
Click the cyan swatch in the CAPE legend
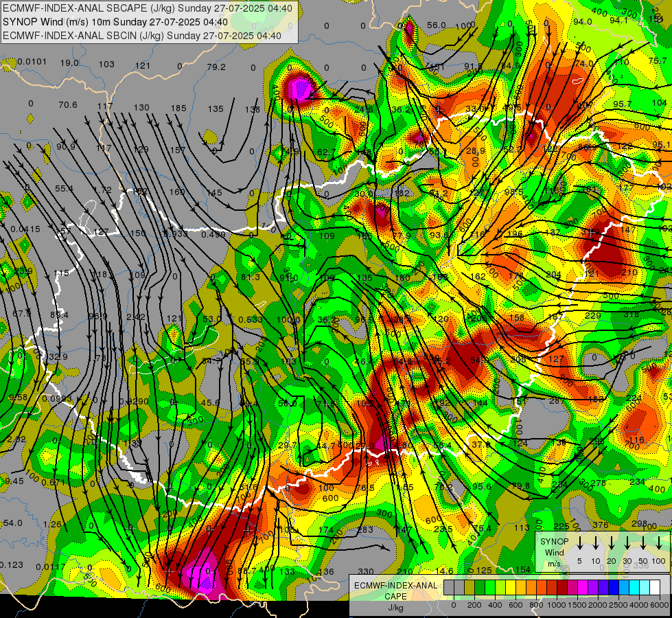[634, 587]
